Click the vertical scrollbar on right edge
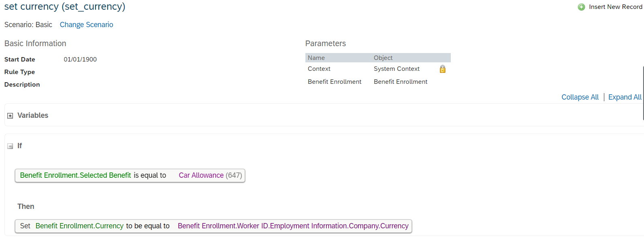The height and width of the screenshot is (251, 644). (x=643, y=93)
